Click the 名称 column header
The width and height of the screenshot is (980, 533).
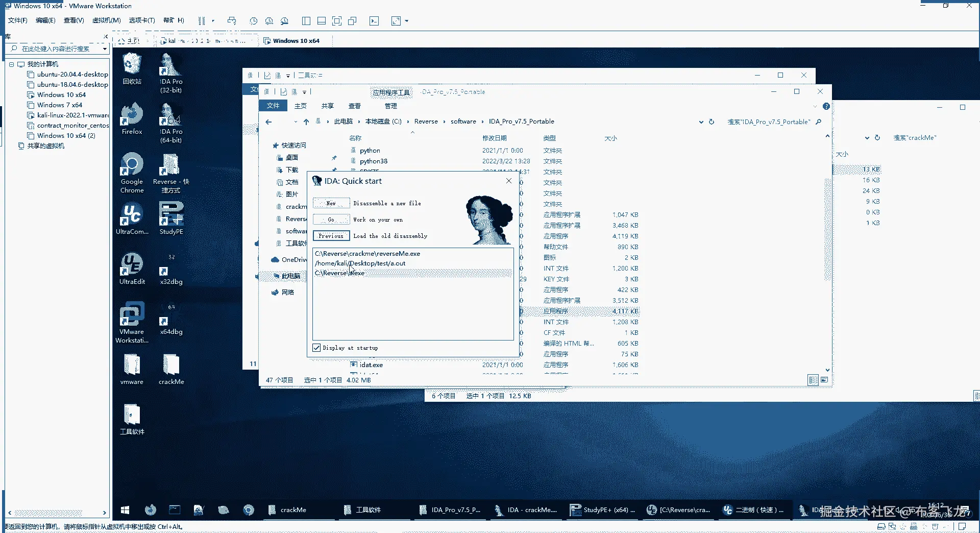pos(355,138)
